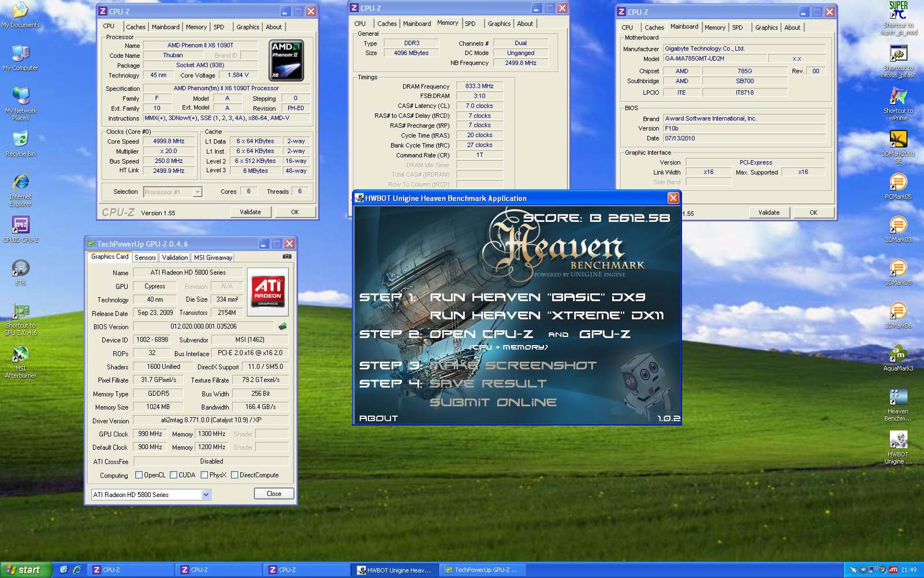Open MSI Giveaway tab in GPU-Z
This screenshot has width=924, height=578.
coord(213,258)
